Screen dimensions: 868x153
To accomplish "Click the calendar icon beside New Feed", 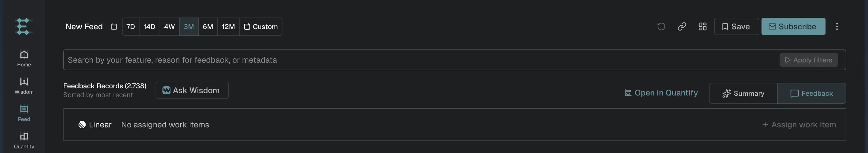I will coord(114,26).
